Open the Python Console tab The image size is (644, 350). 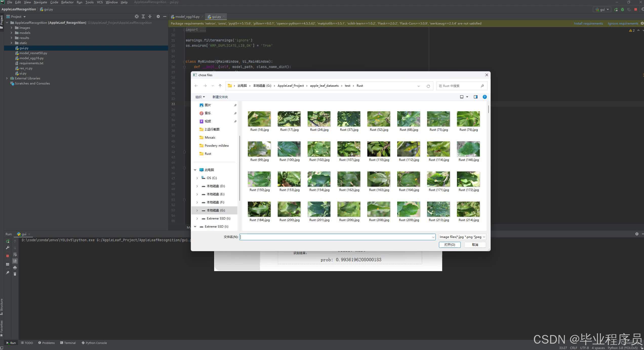[94, 343]
